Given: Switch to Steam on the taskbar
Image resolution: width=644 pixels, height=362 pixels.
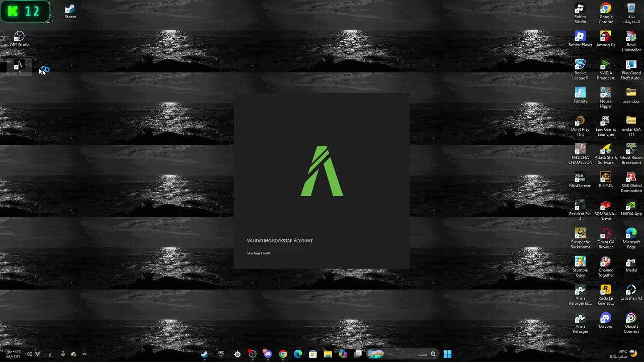Looking at the screenshot, I should tap(204, 354).
